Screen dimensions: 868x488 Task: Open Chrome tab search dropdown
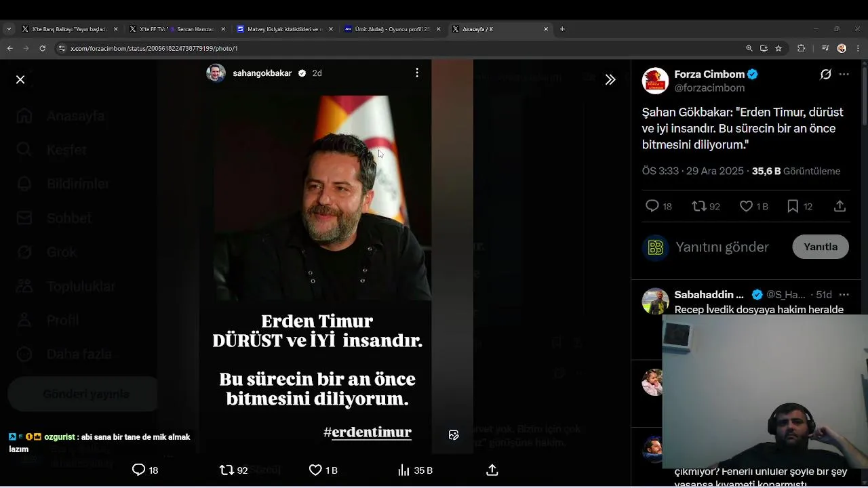(x=8, y=29)
